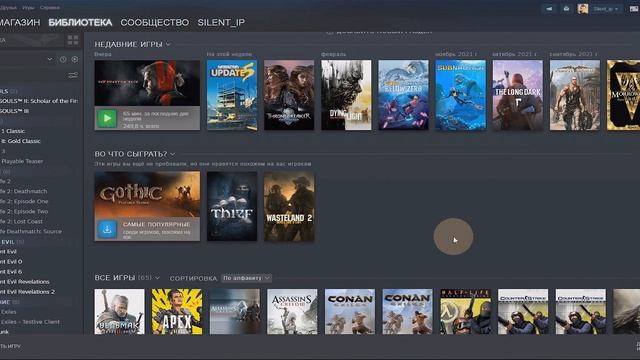Open the profile avatar picture
Viewport: 640px width, 360px height.
tap(583, 9)
